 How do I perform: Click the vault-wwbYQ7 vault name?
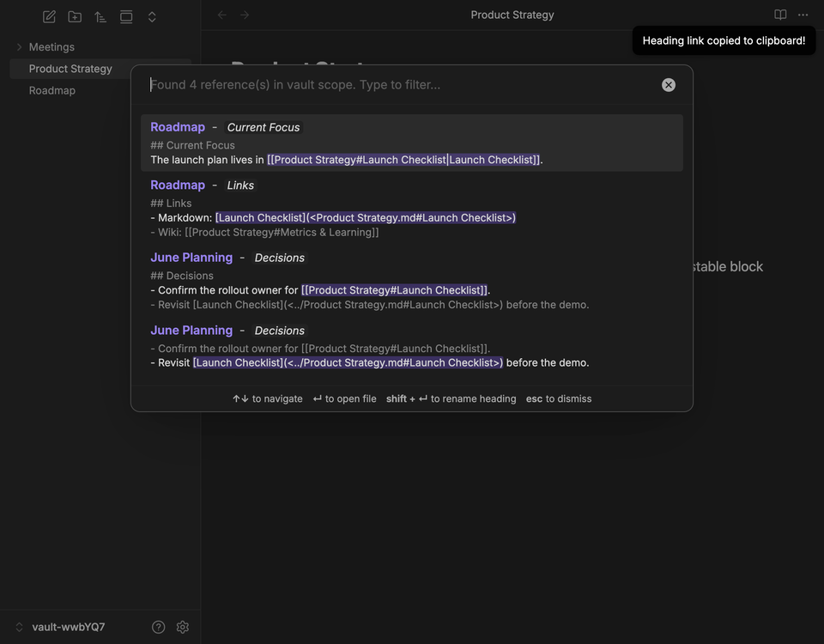(x=69, y=627)
